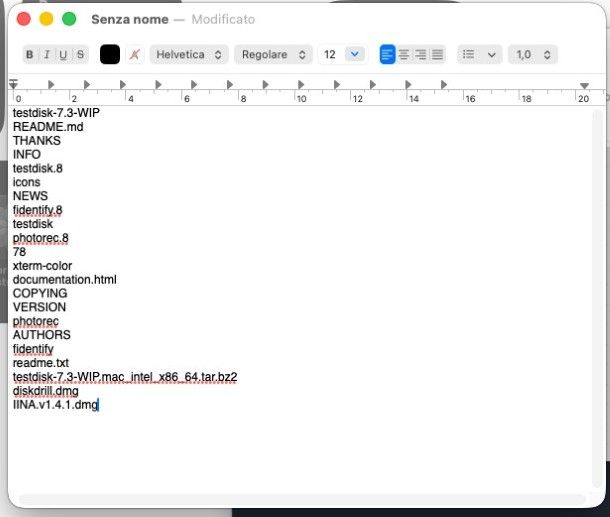Click the xterm-color line
The width and height of the screenshot is (610, 517).
pos(42,266)
